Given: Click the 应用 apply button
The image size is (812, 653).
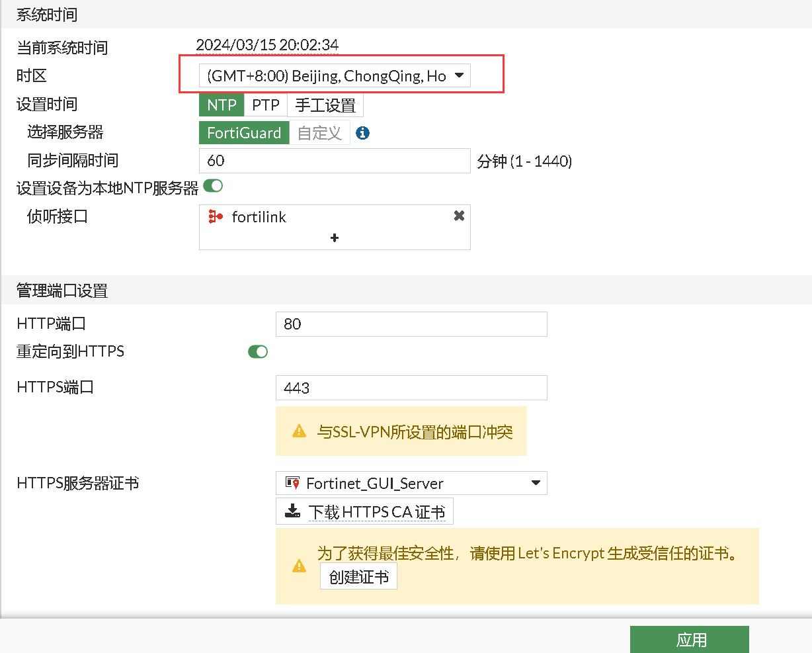Looking at the screenshot, I should click(x=690, y=639).
